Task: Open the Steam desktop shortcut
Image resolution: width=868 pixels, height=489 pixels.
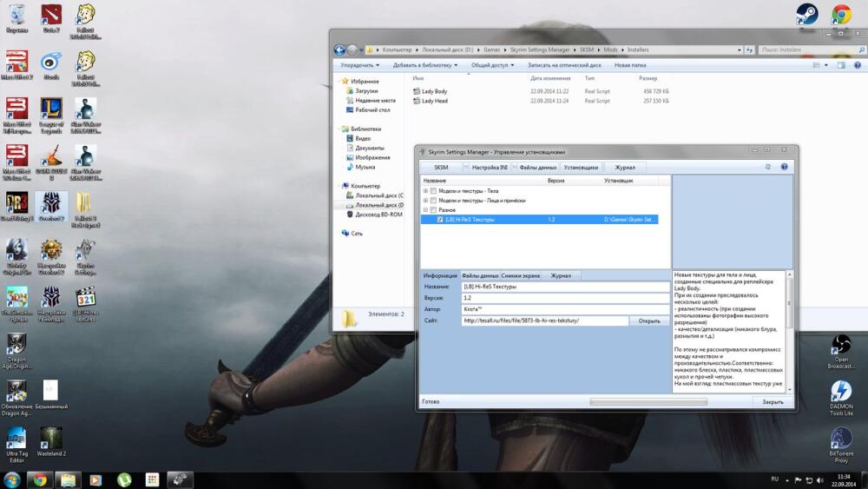Action: (806, 15)
